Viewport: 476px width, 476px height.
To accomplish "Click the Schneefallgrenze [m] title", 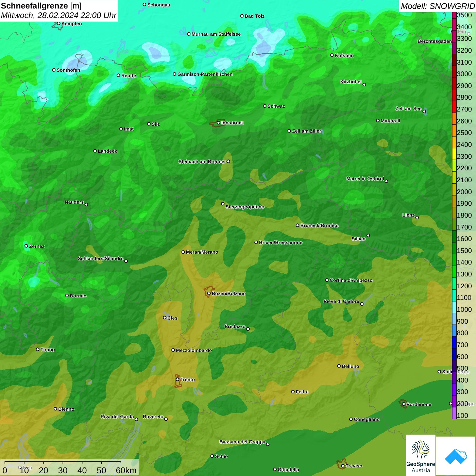I will tap(41, 6).
